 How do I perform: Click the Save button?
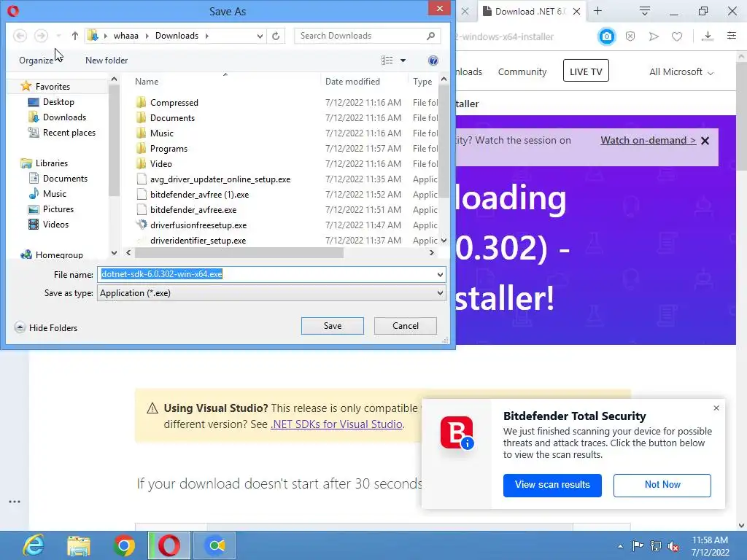333,326
